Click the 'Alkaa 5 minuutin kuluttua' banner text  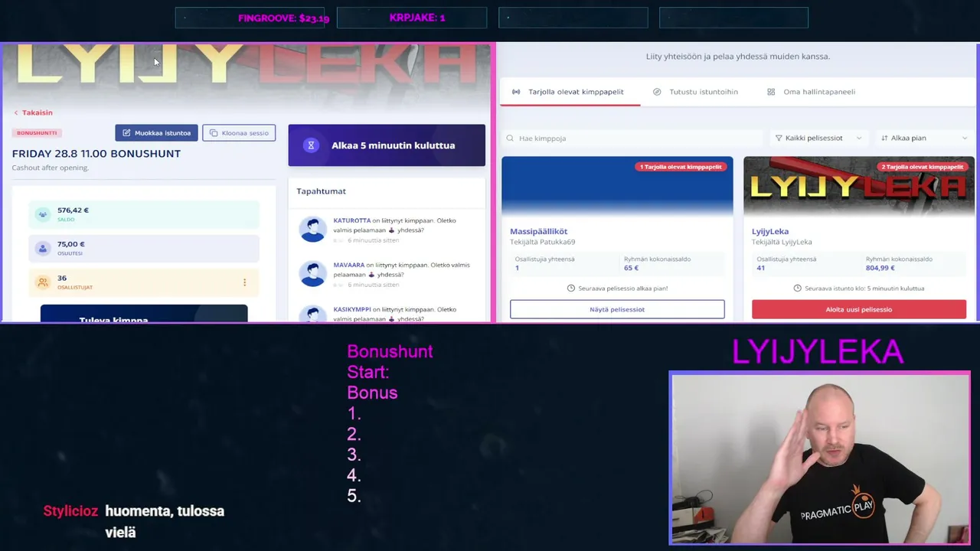click(393, 145)
